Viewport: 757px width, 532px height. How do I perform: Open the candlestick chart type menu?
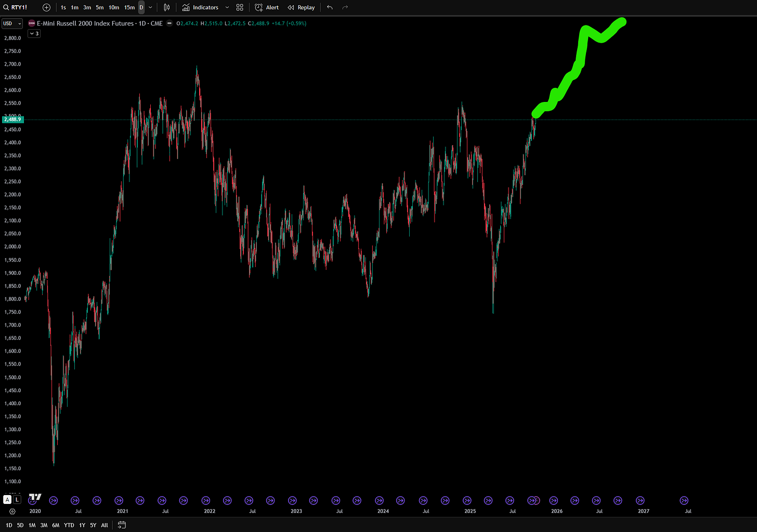pyautogui.click(x=166, y=7)
